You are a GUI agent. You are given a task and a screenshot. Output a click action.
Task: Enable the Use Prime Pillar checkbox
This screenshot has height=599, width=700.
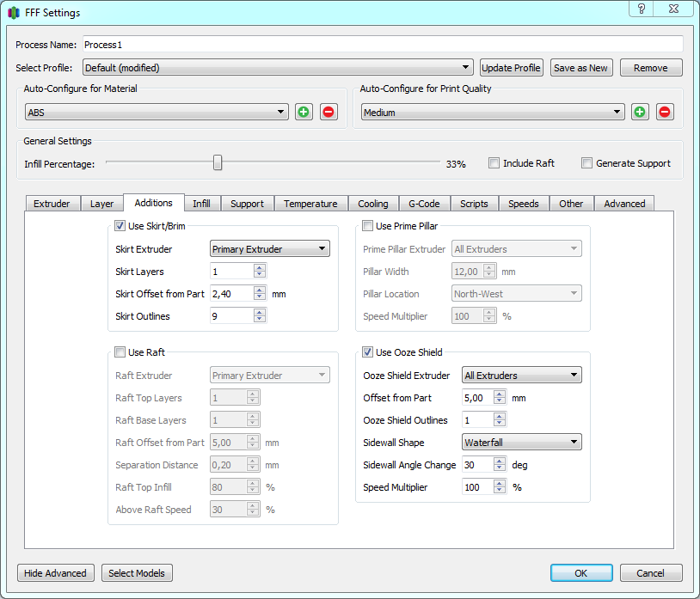click(368, 227)
